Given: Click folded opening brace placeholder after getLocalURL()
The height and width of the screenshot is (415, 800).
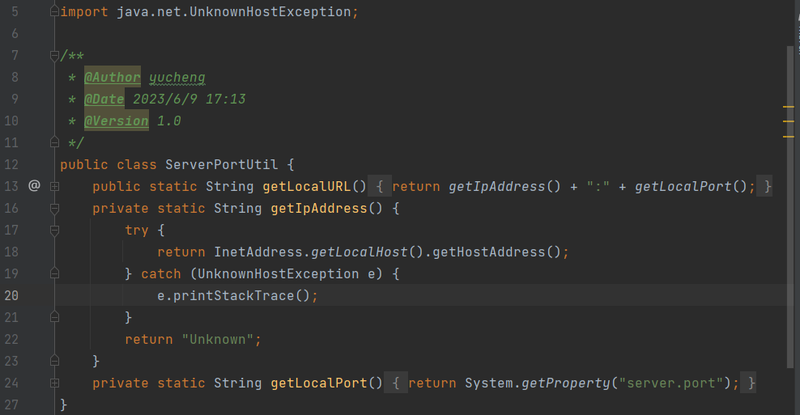Looking at the screenshot, I should point(380,186).
